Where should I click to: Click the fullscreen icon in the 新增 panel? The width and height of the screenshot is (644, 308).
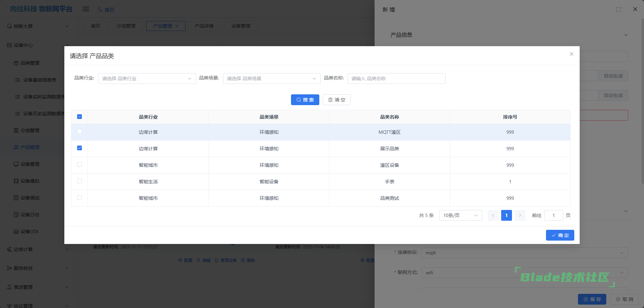pos(618,9)
